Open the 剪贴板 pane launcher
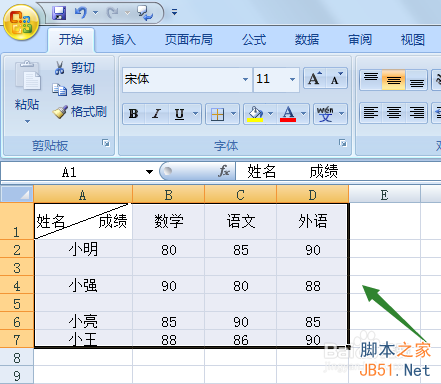441x384 pixels. [106, 143]
